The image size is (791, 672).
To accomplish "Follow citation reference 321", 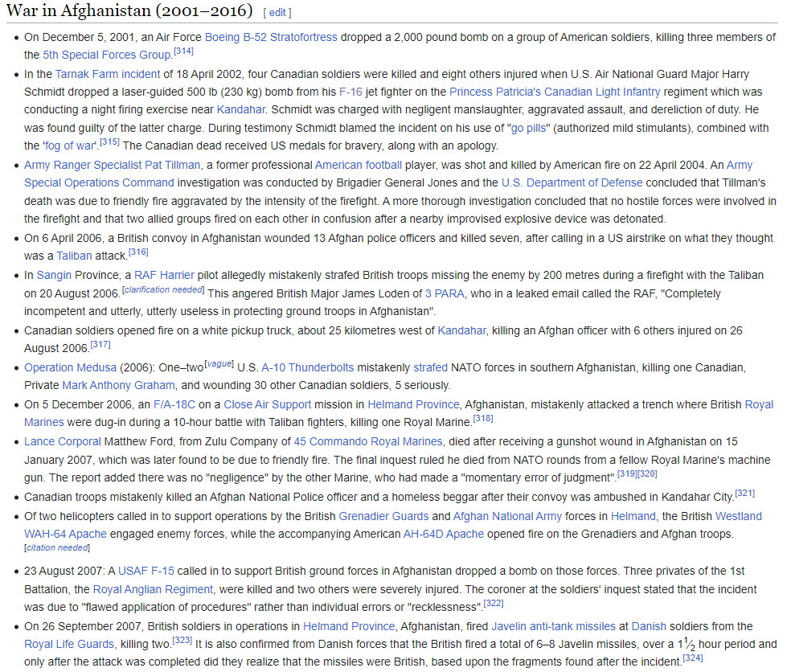I will [x=744, y=493].
